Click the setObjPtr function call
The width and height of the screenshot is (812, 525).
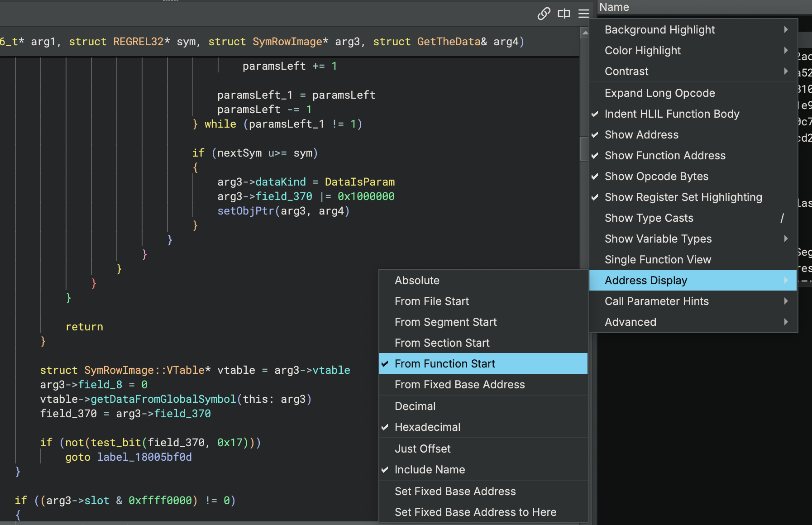[x=246, y=211]
